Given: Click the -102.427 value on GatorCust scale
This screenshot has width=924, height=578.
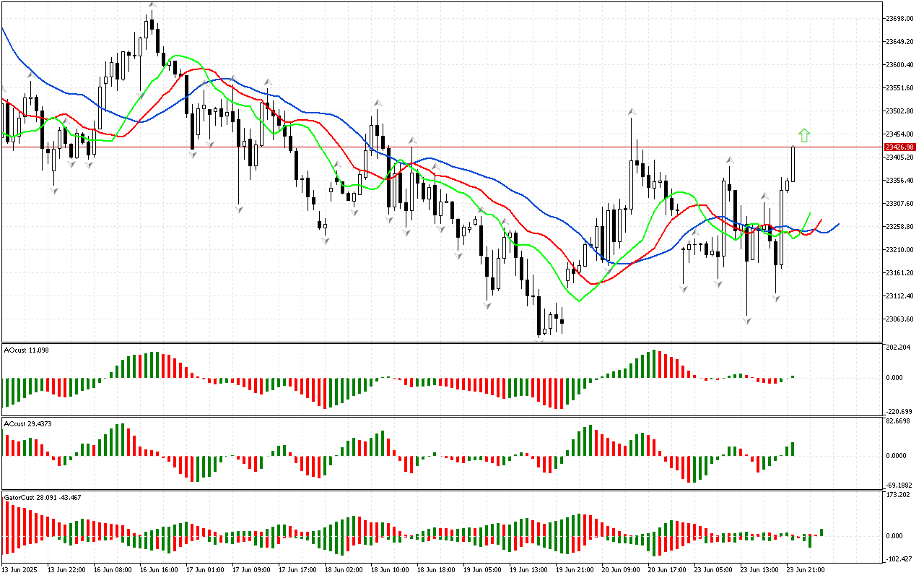Looking at the screenshot, I should [x=901, y=558].
